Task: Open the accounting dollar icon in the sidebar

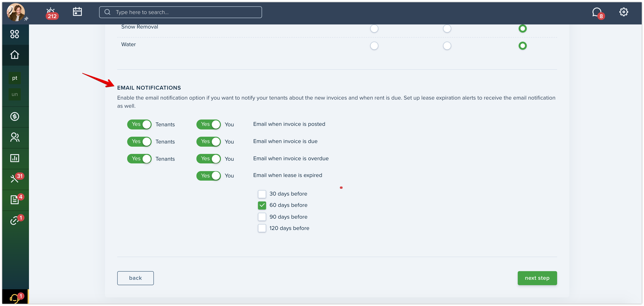Action: [14, 116]
